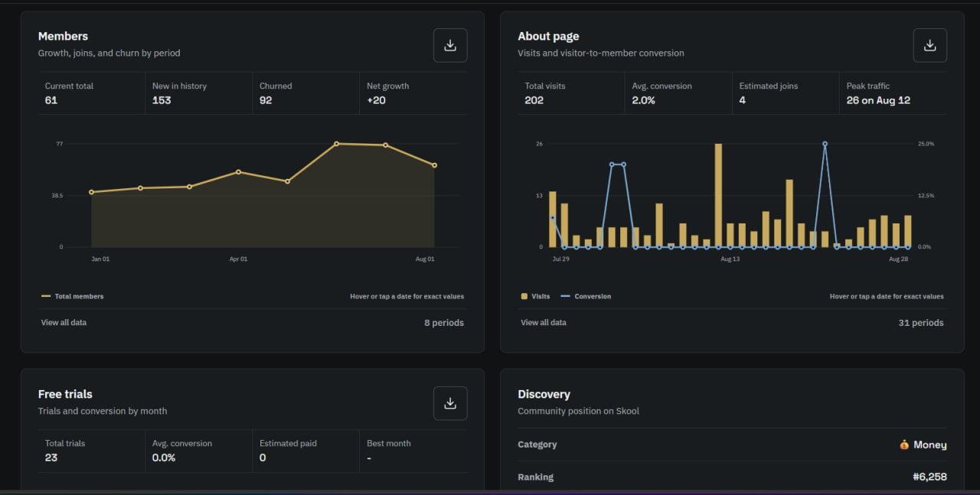Click 'Visits and visitor-to-member conversion' subtitle
This screenshot has height=495, width=980.
pos(601,53)
